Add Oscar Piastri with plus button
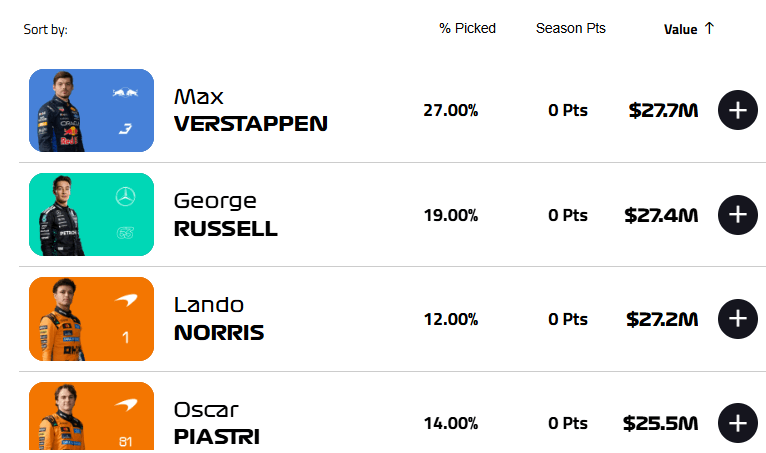This screenshot has height=453, width=766. click(x=738, y=423)
